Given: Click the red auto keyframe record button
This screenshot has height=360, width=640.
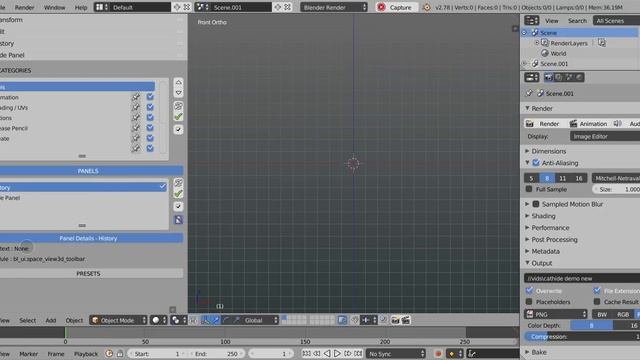Looking at the screenshot, I should tap(438, 353).
